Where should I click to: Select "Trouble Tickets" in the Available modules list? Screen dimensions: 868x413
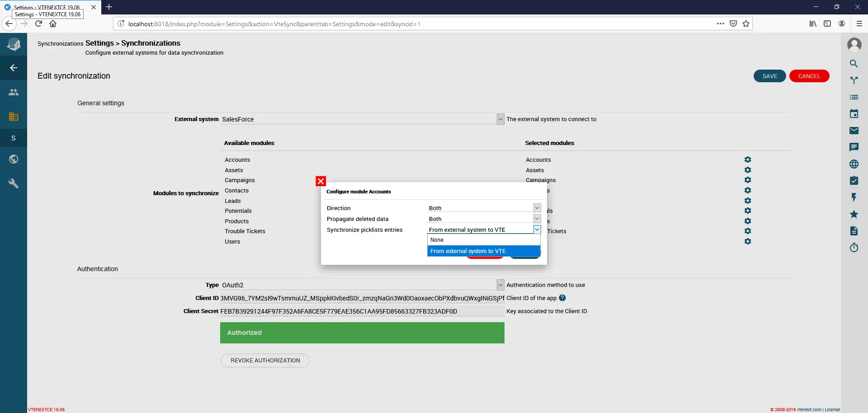click(245, 231)
